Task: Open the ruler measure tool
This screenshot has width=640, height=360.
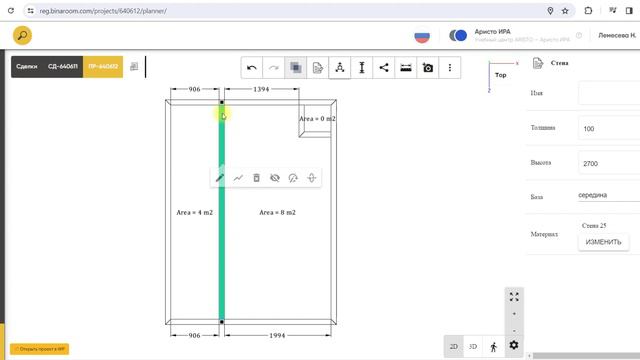Action: coord(406,68)
